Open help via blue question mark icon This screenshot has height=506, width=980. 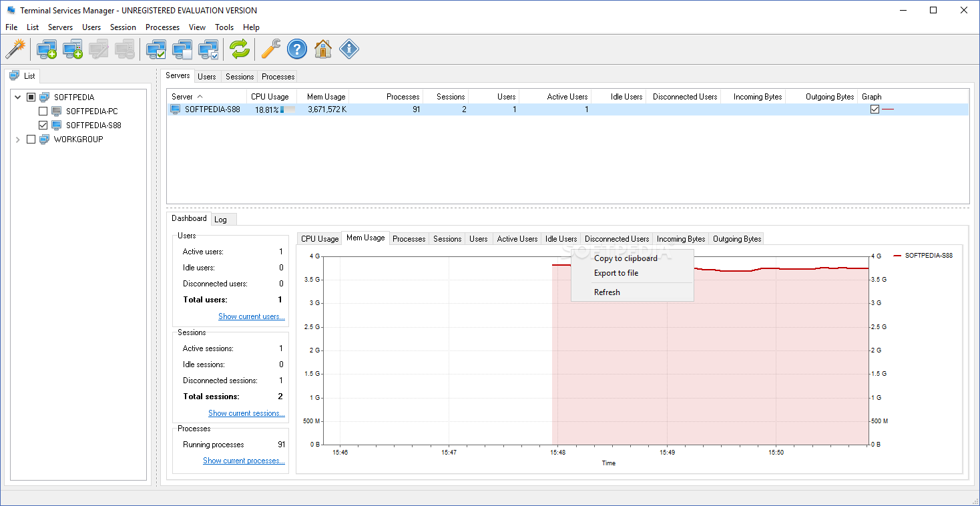[297, 49]
